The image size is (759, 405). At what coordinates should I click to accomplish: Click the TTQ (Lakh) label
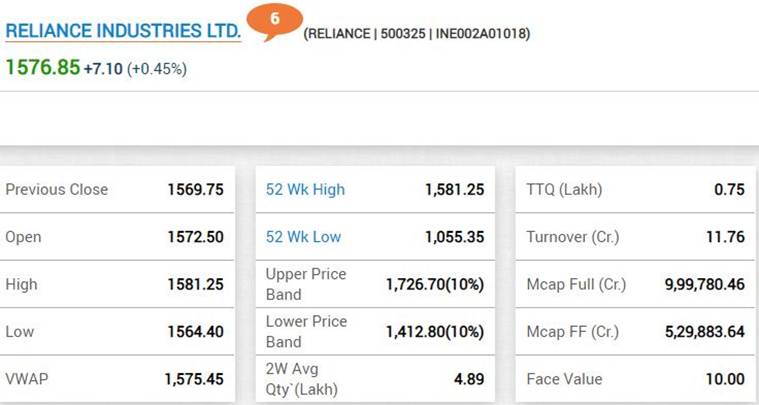click(564, 190)
